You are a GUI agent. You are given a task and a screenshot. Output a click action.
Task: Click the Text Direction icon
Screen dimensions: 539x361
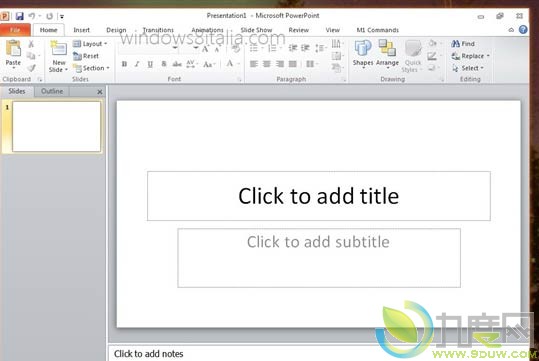coord(337,43)
